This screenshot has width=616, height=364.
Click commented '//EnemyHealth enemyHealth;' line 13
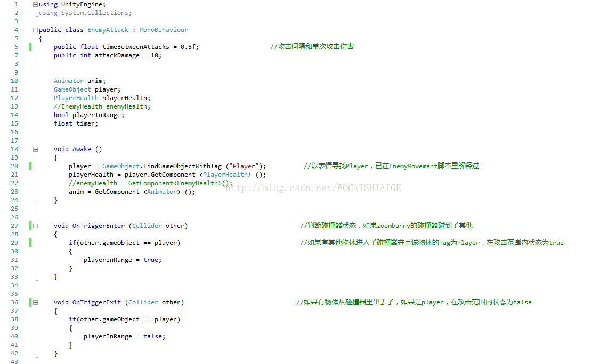pyautogui.click(x=102, y=106)
